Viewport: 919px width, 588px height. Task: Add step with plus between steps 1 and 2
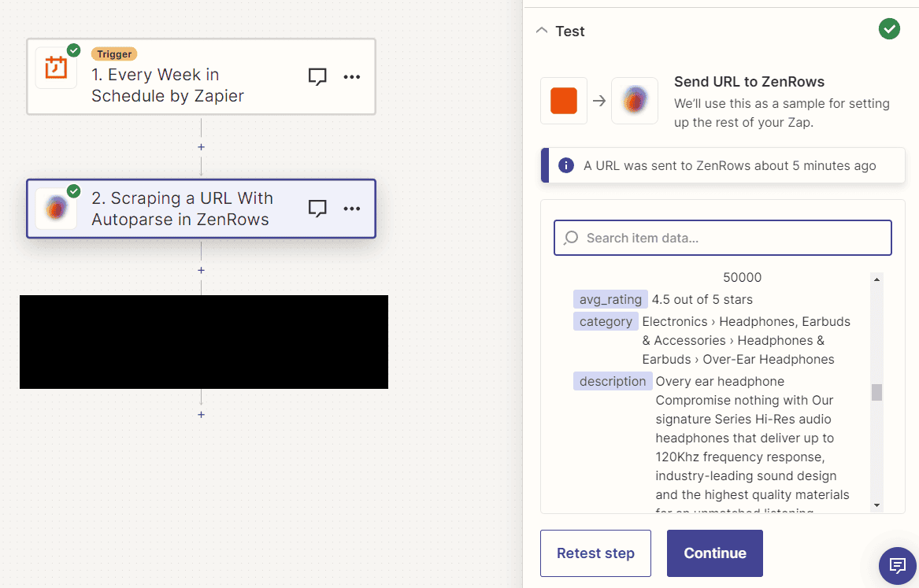click(201, 147)
